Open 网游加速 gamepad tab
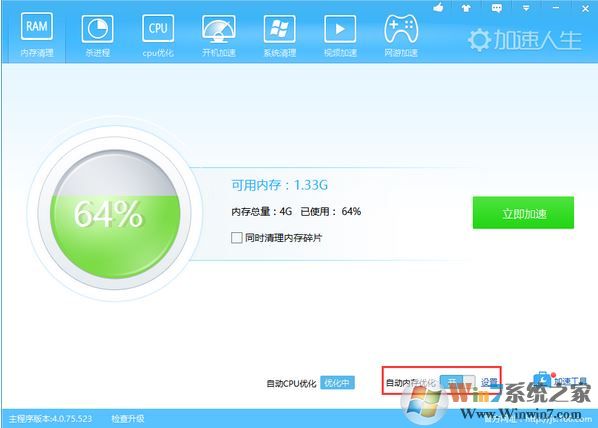This screenshot has width=598, height=428. click(401, 36)
